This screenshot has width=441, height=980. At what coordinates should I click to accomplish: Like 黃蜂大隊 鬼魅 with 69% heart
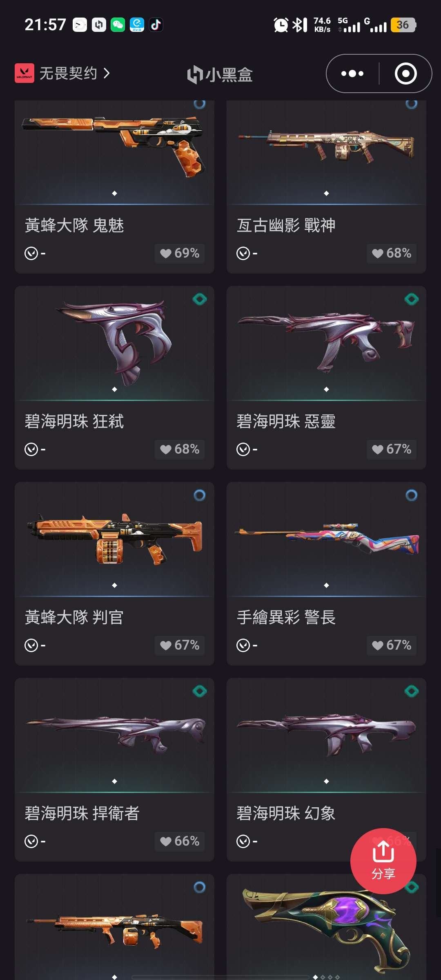[180, 253]
